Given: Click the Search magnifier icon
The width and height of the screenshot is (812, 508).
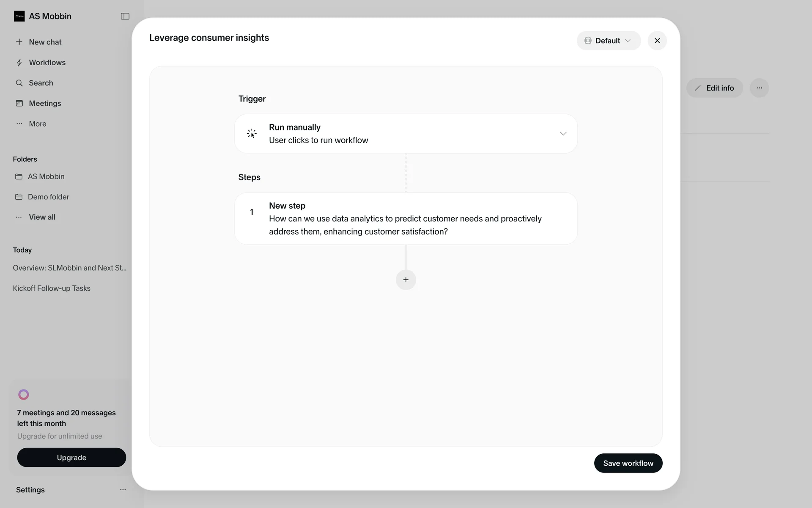Looking at the screenshot, I should click(x=19, y=83).
